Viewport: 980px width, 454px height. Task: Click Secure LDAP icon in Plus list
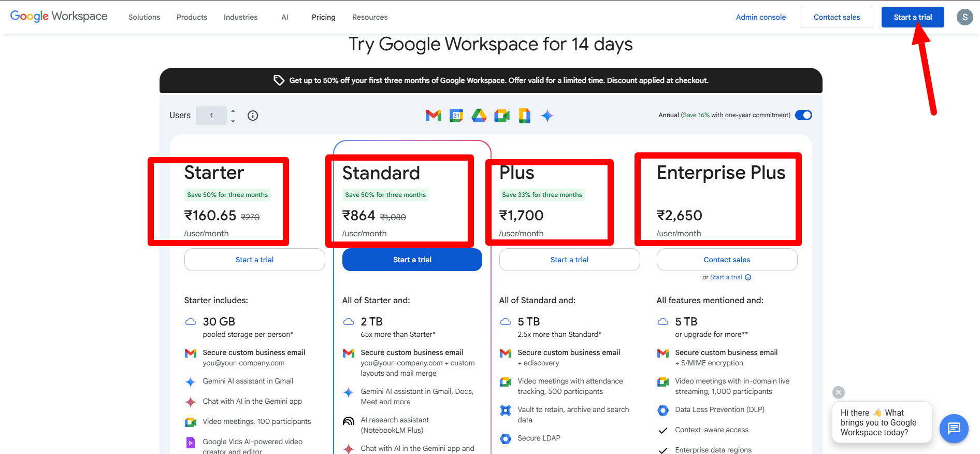[506, 438]
